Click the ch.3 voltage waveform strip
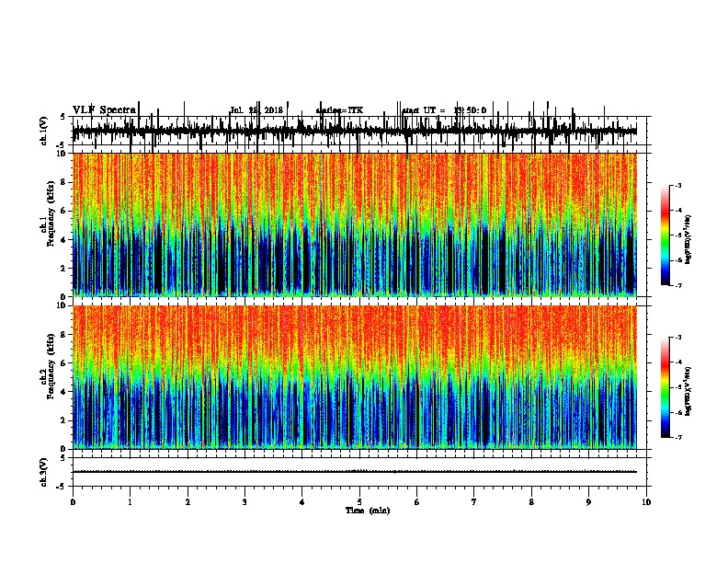The height and width of the screenshot is (563, 728). 361,472
